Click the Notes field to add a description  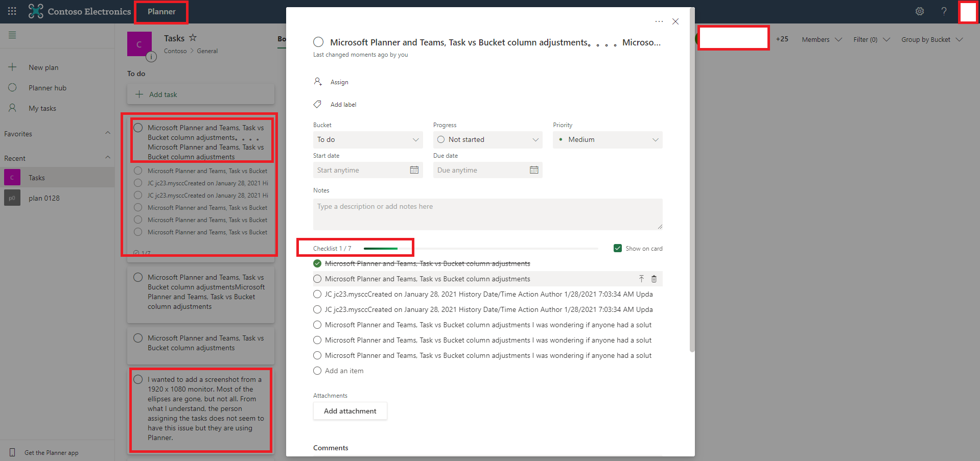click(487, 214)
